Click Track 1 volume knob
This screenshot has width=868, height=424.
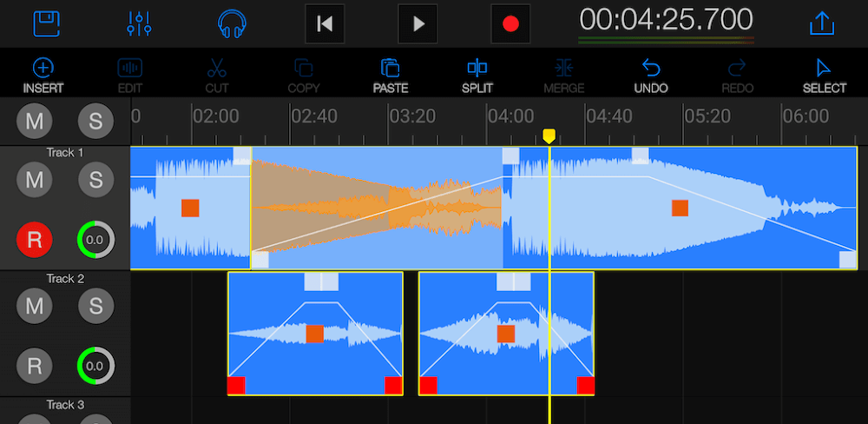(95, 241)
